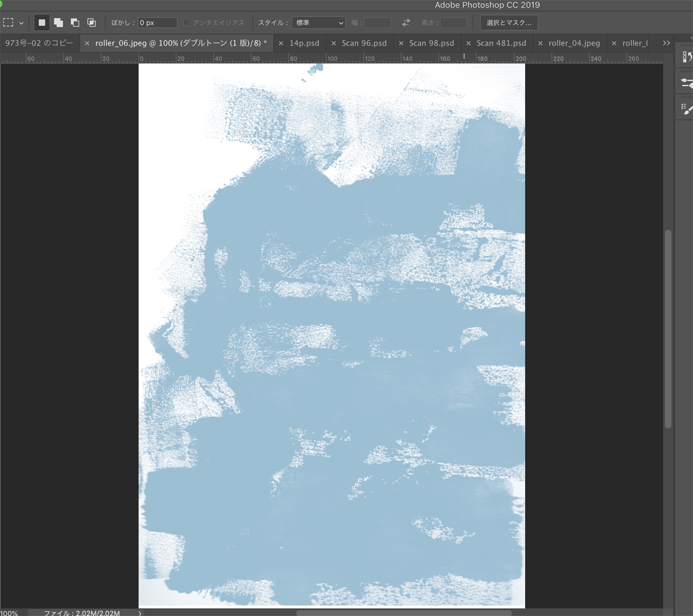
Task: Expand the status bar info arrow
Action: [140, 613]
